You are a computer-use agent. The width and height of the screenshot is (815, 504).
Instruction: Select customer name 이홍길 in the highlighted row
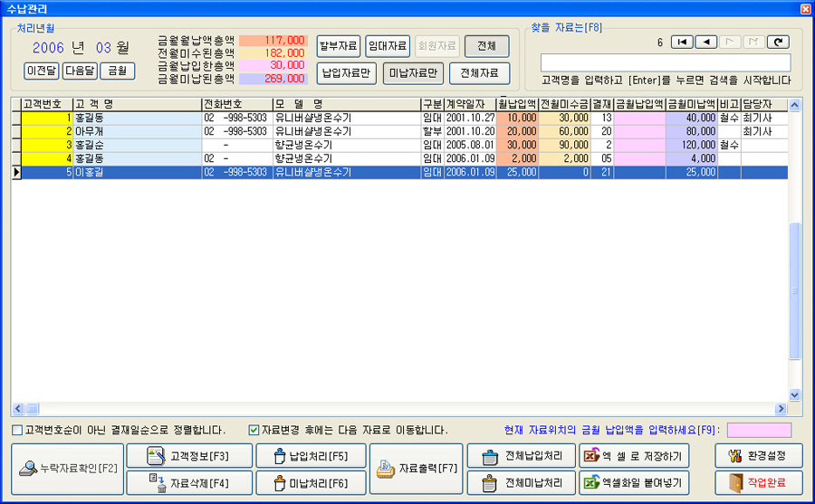coord(138,172)
